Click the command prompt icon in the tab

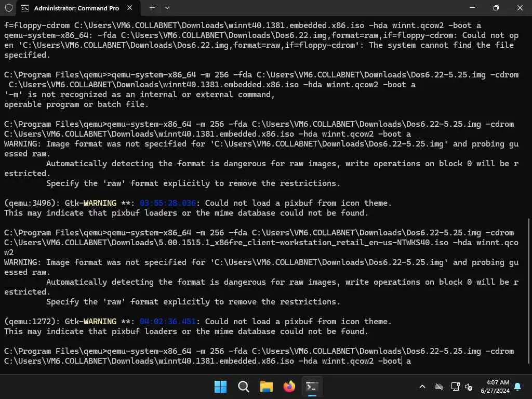(x=25, y=8)
